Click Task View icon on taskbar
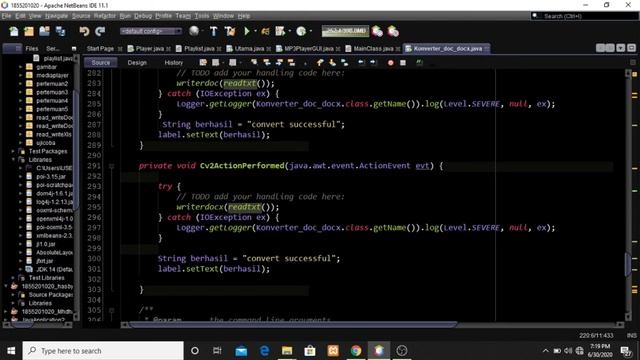640x360 pixels. coord(217,351)
